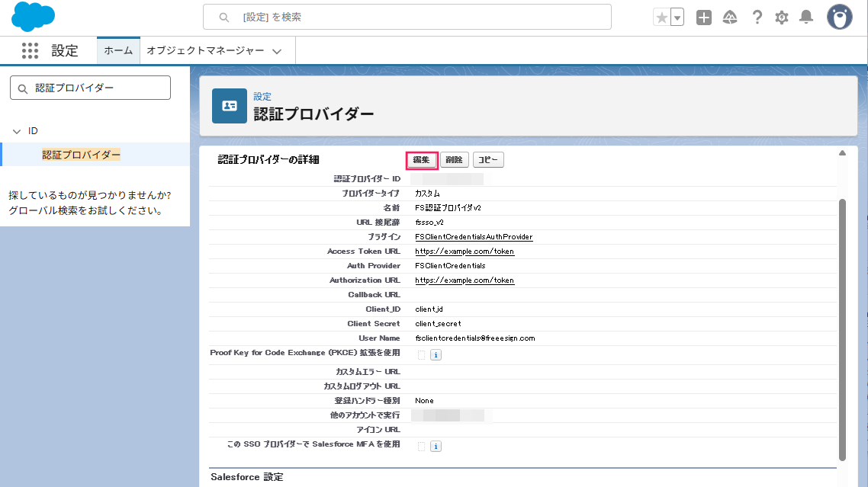This screenshot has width=868, height=487.
Task: Open the オブジェクトマネージャー tab dropdown chevron
Action: click(277, 51)
